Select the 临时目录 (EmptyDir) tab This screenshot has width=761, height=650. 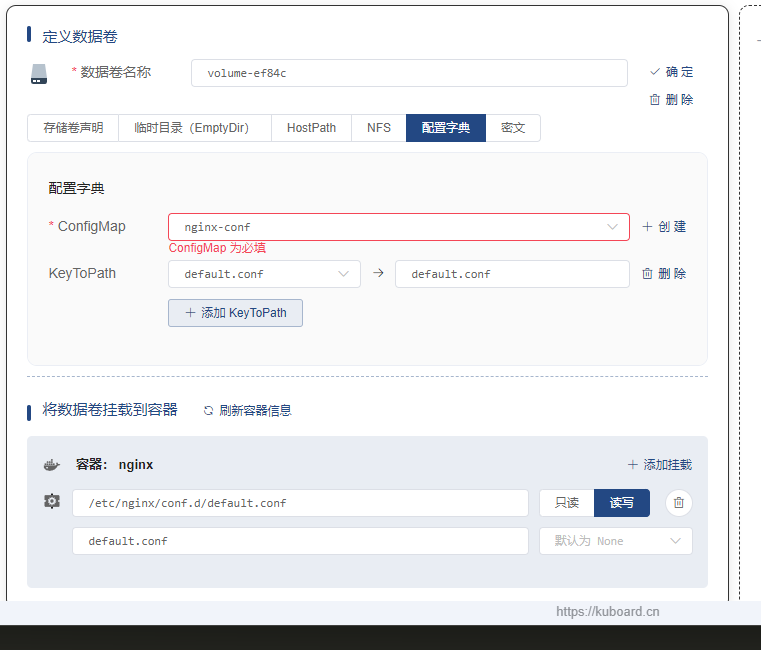[194, 128]
